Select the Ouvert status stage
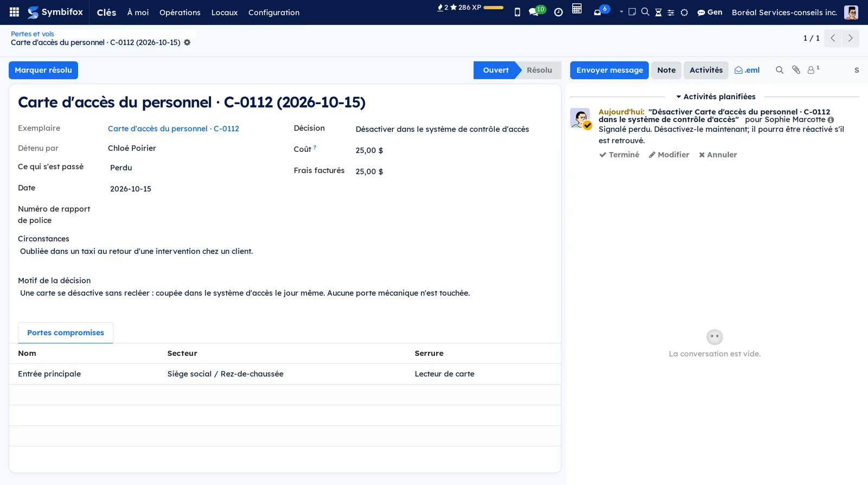This screenshot has height=485, width=868. click(496, 70)
